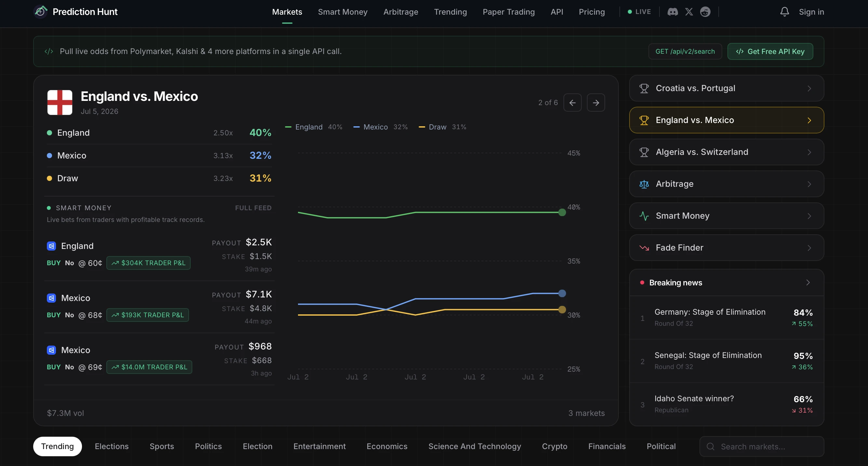Open the Discord icon link
Viewport: 868px width, 466px height.
point(672,12)
